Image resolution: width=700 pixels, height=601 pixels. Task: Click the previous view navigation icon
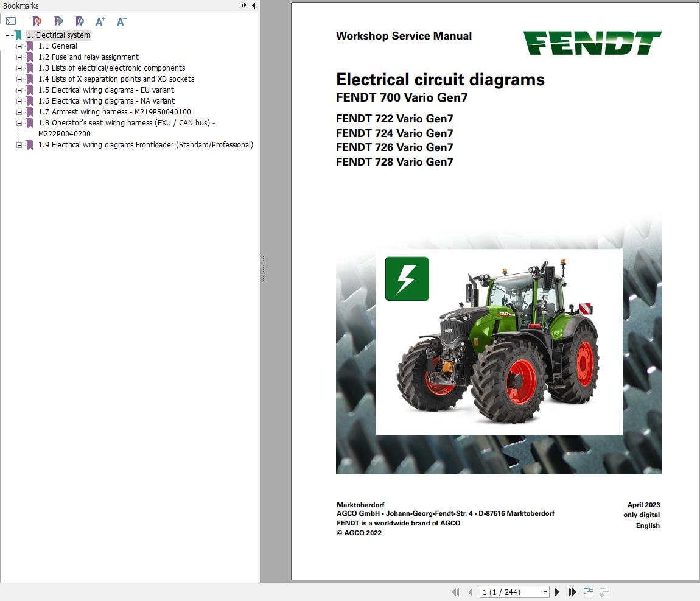589,592
